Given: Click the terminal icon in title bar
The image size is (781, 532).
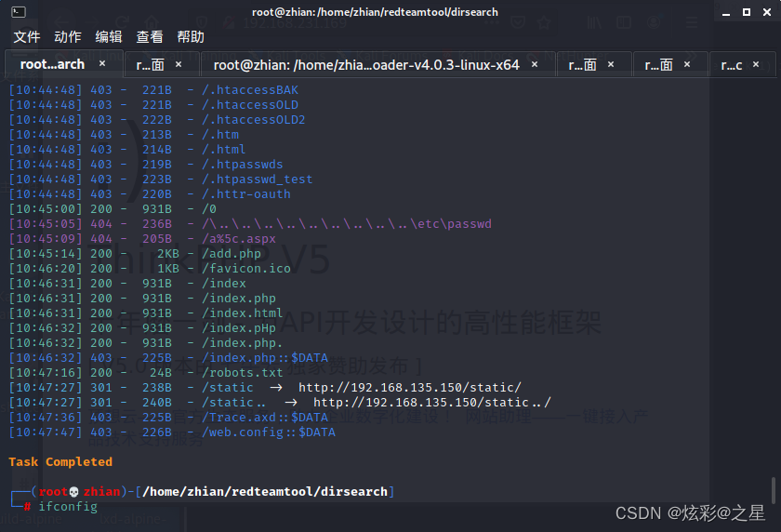Looking at the screenshot, I should [x=19, y=12].
